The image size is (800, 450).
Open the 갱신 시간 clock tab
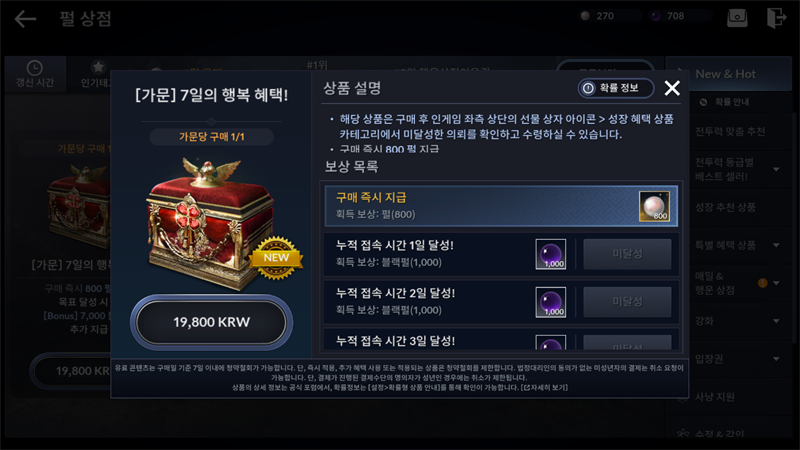click(35, 74)
